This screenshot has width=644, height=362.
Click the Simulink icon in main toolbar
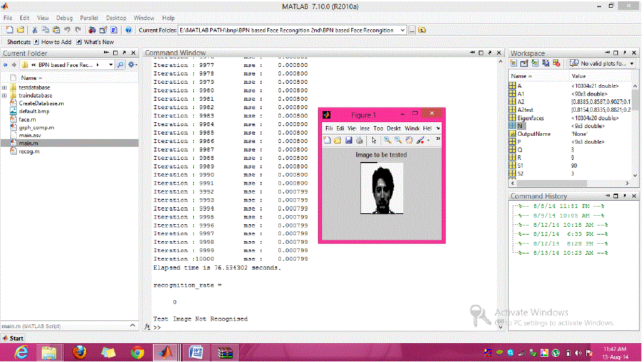[x=92, y=30]
